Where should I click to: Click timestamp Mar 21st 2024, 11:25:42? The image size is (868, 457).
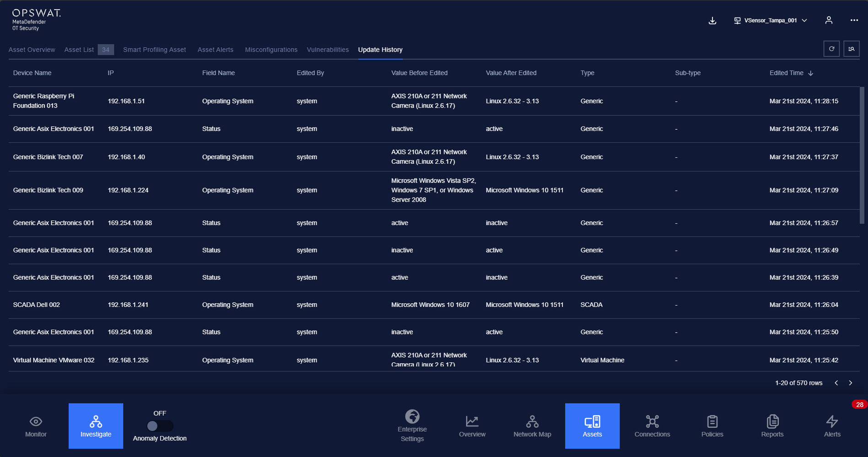(803, 360)
